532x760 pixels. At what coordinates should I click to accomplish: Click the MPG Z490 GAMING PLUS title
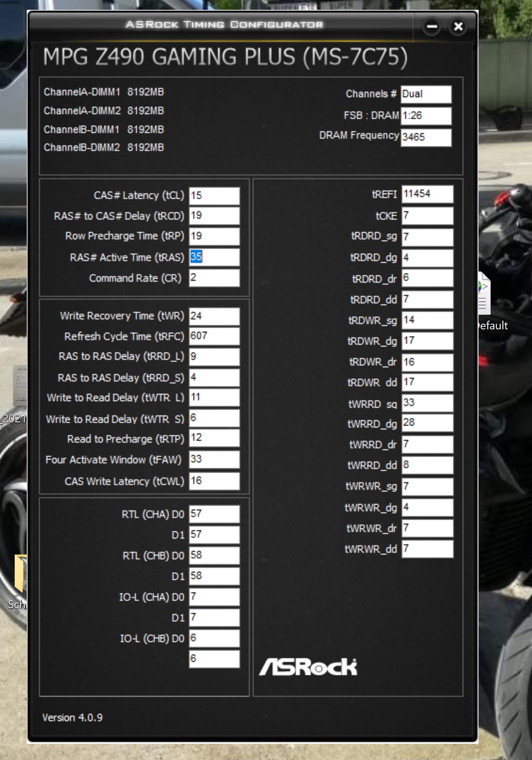(x=225, y=57)
